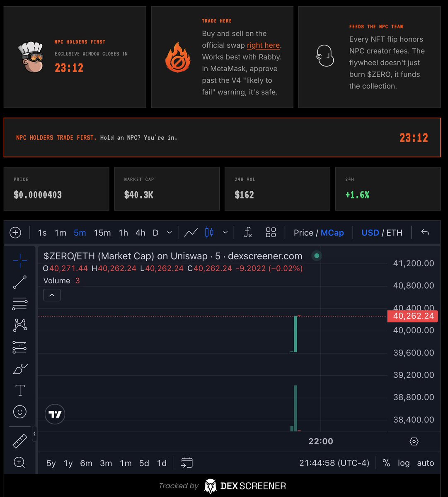Image resolution: width=448 pixels, height=497 pixels.
Task: Set date range to 5d
Action: [x=144, y=463]
